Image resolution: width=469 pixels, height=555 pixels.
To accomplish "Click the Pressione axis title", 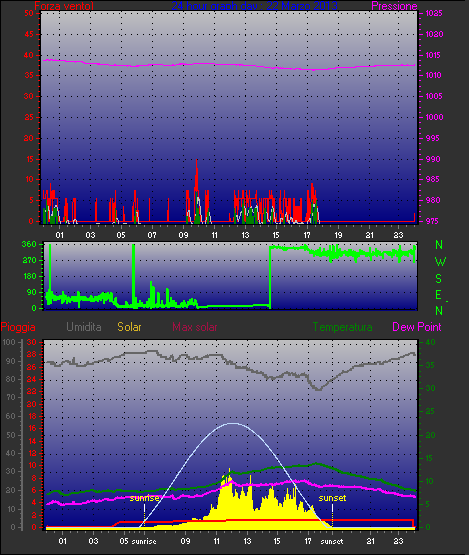I will pyautogui.click(x=394, y=6).
